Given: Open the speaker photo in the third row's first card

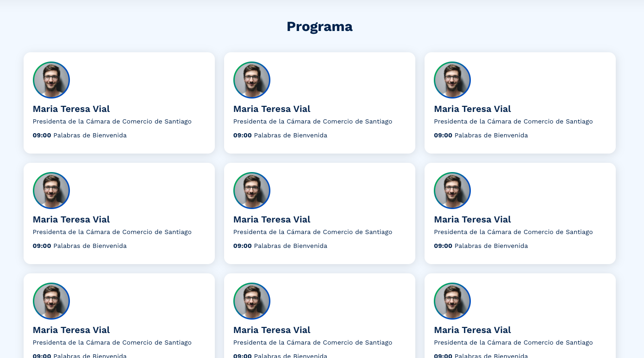Looking at the screenshot, I should pos(51,301).
